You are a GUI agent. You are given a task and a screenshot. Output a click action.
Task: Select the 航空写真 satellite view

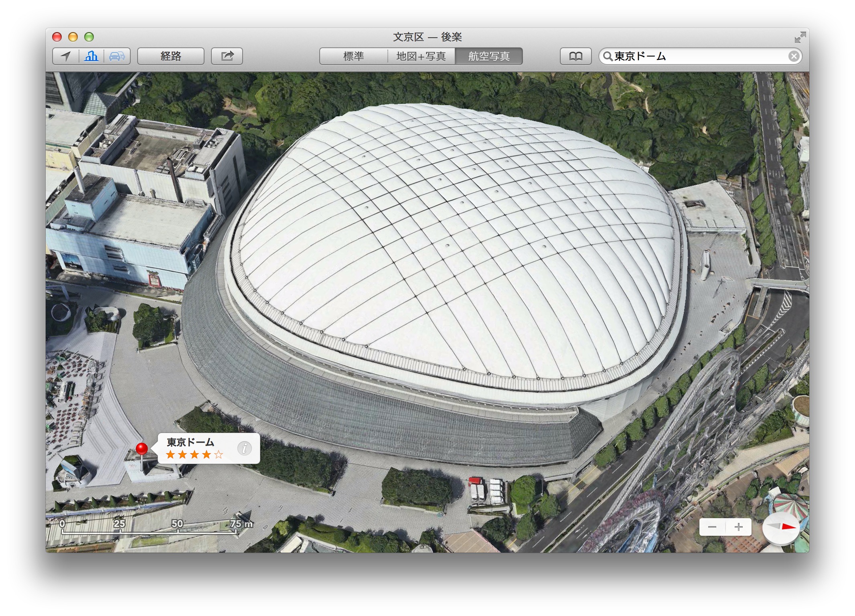pos(489,56)
